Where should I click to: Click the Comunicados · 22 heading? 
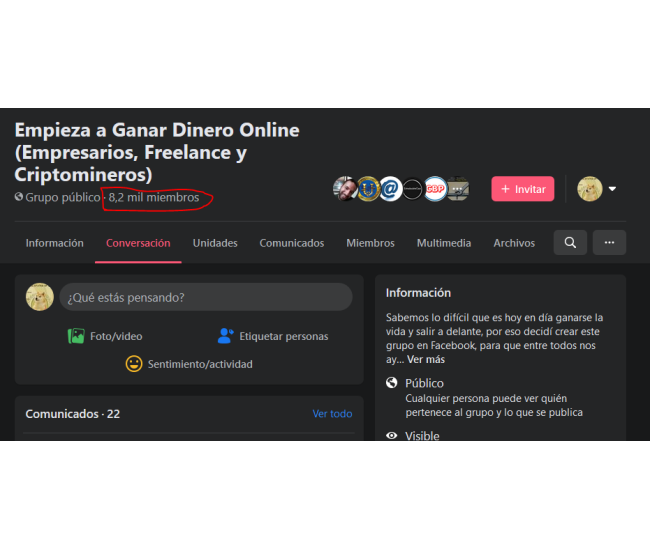[73, 414]
